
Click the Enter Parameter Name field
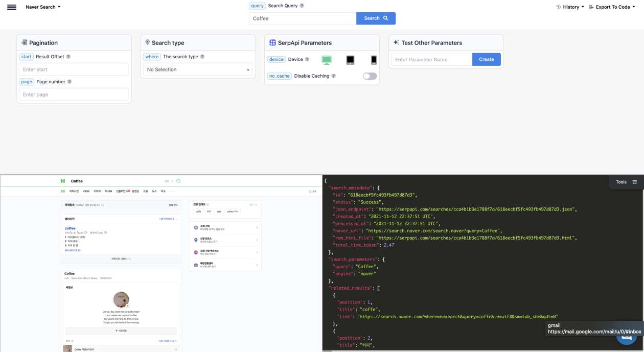tap(432, 60)
